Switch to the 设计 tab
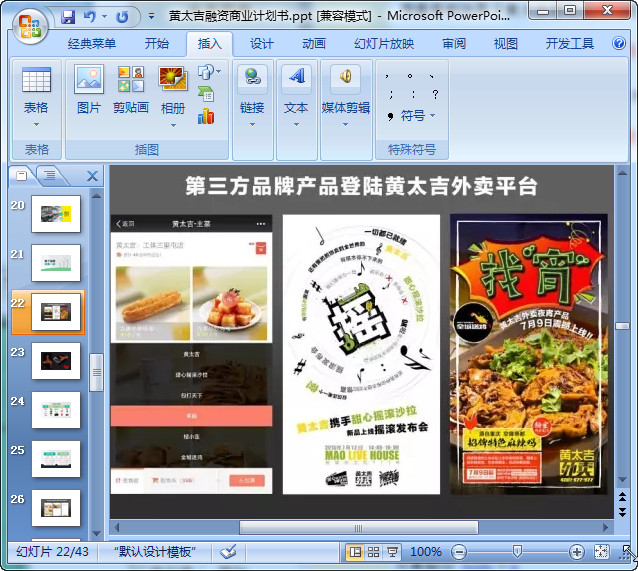 tap(262, 43)
